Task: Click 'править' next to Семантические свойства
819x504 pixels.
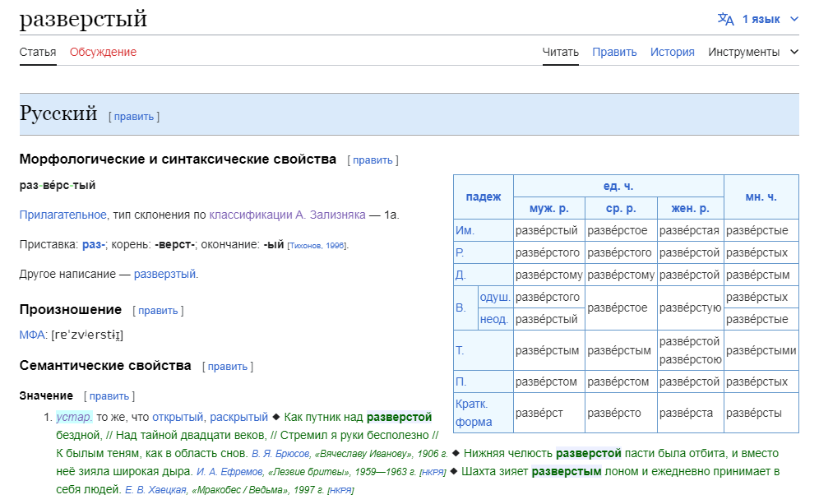Action: (x=228, y=366)
